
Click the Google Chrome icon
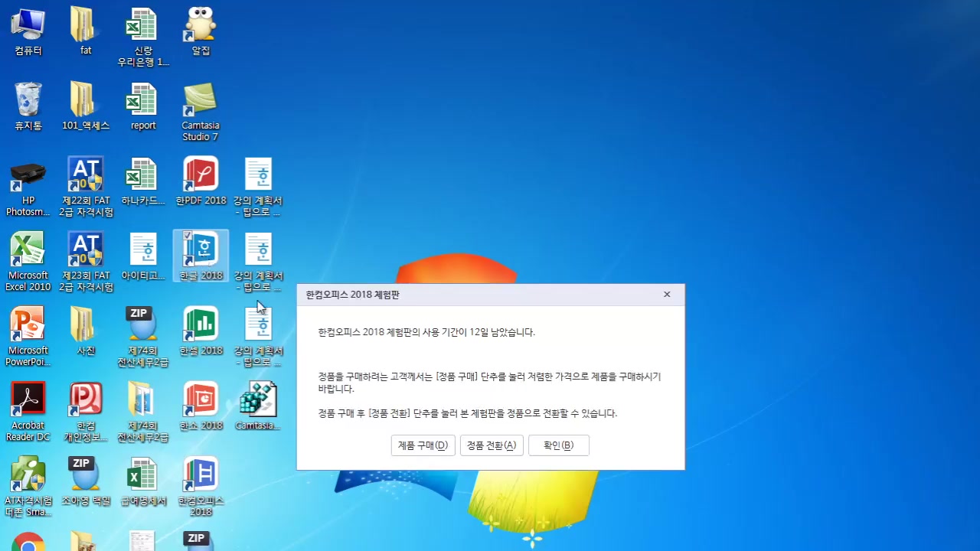click(28, 543)
